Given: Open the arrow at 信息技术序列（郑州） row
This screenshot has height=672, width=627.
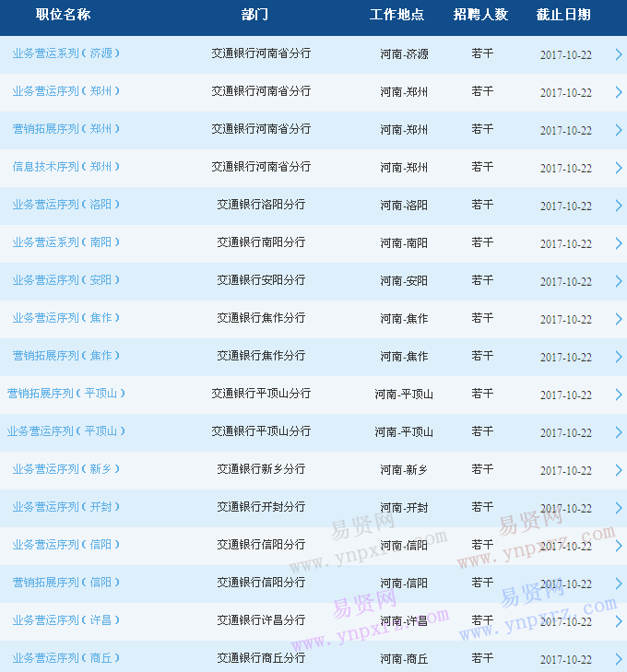Looking at the screenshot, I should (619, 168).
